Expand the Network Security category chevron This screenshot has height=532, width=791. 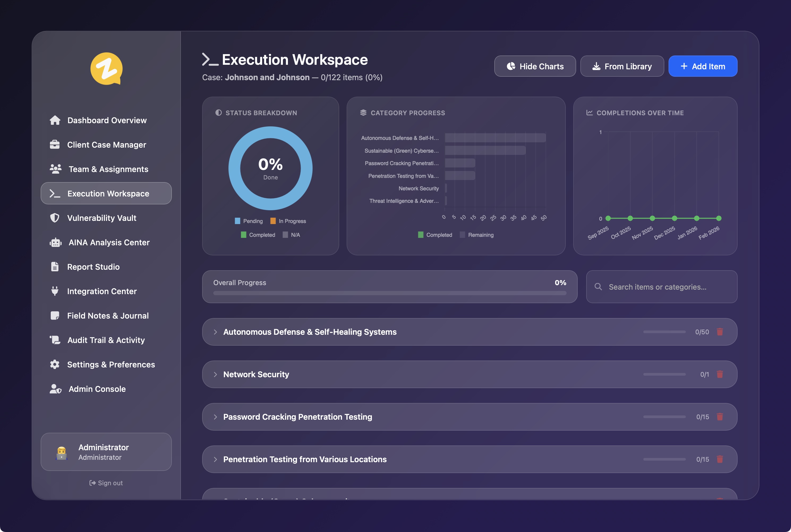tap(215, 374)
